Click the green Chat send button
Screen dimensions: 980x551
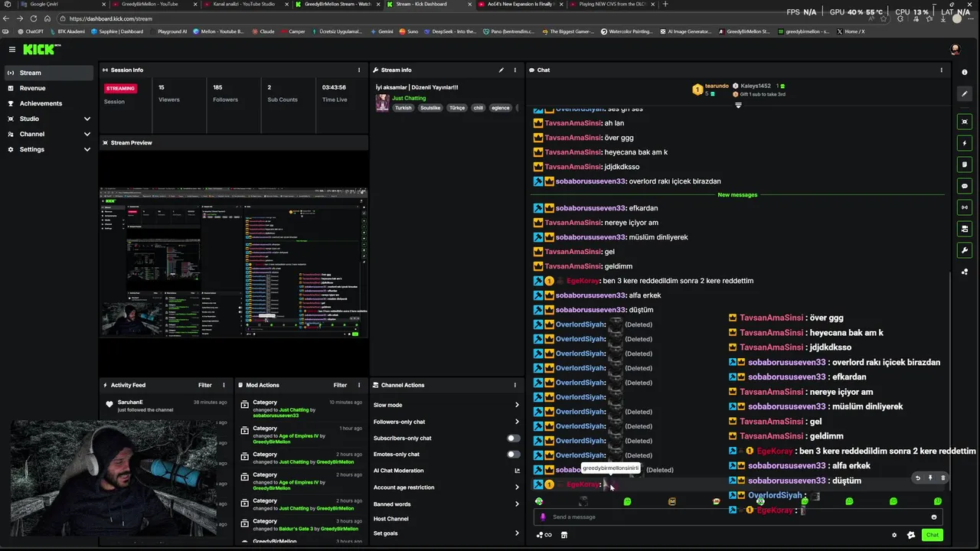coord(932,535)
